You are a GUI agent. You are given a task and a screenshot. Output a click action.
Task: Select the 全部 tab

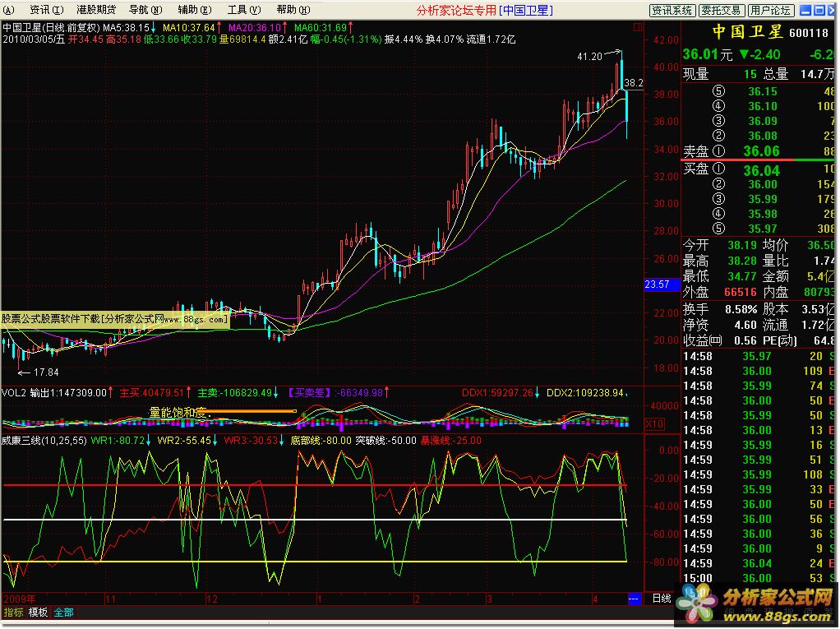pyautogui.click(x=64, y=612)
